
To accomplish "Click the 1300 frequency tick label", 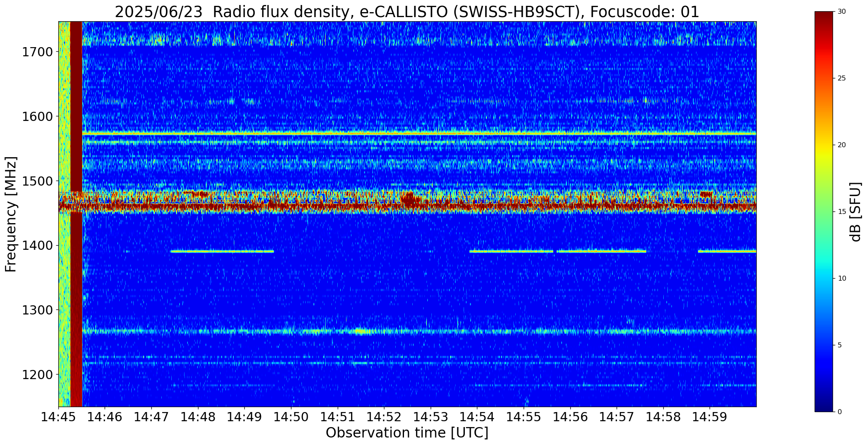I will tap(38, 310).
